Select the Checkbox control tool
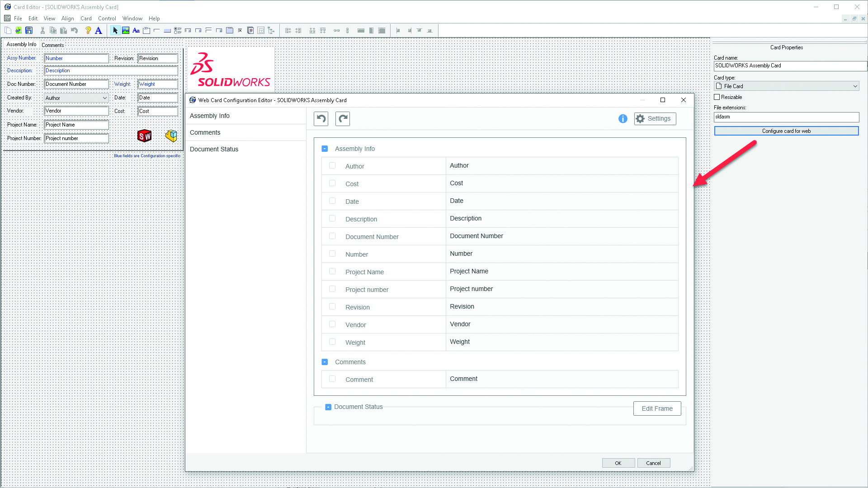This screenshot has height=488, width=868. pyautogui.click(x=240, y=31)
